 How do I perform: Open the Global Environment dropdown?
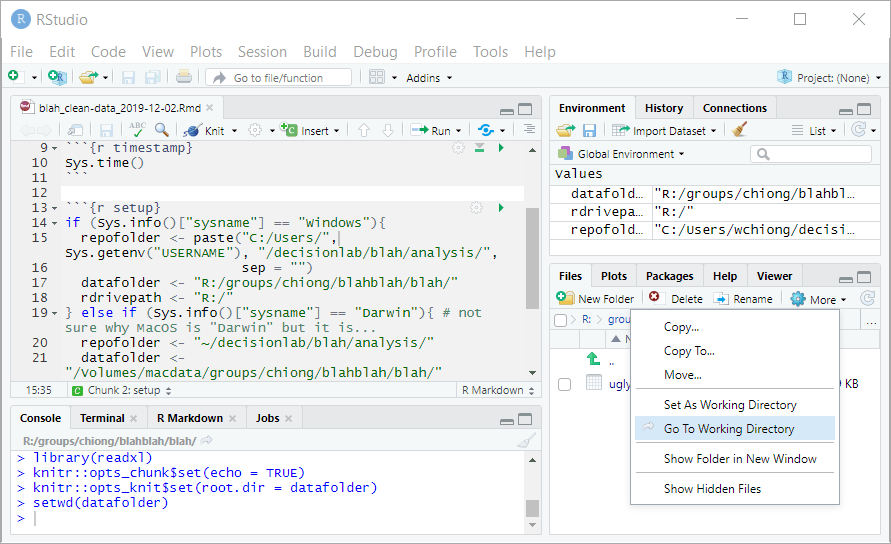[622, 153]
